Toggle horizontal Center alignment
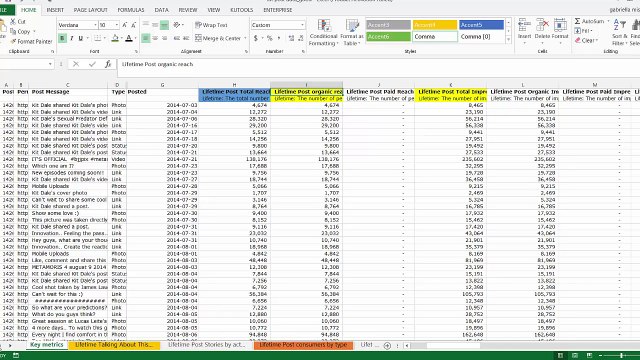Image resolution: width=640 pixels, height=360 pixels. tap(155, 38)
